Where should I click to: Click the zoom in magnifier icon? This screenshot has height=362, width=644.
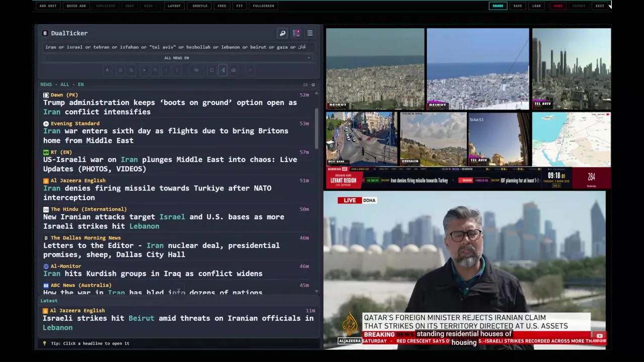coord(131,70)
